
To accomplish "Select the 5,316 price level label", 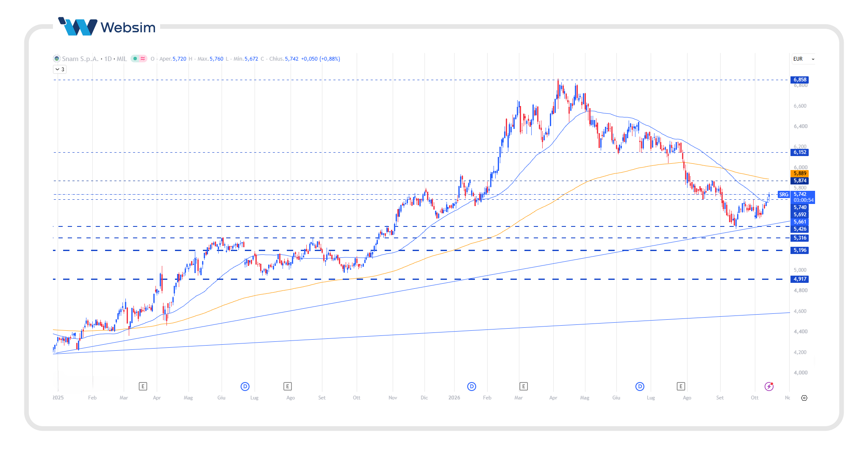I will tap(800, 238).
